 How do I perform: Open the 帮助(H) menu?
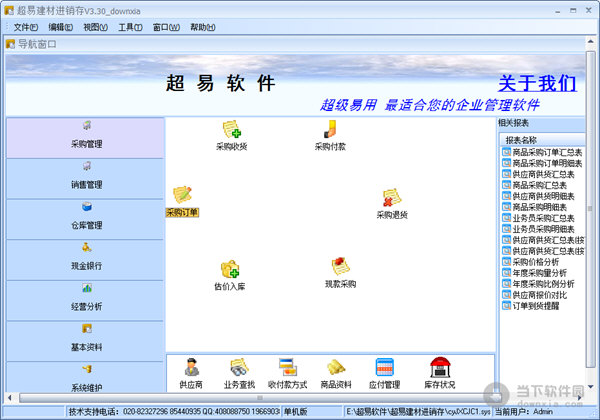[203, 27]
